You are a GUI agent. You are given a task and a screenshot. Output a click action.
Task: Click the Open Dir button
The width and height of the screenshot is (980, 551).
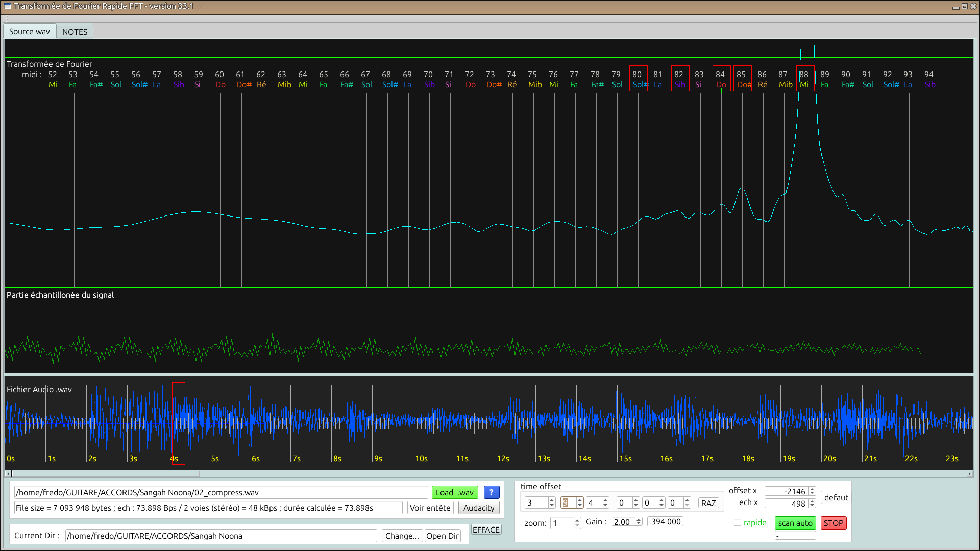pos(443,536)
